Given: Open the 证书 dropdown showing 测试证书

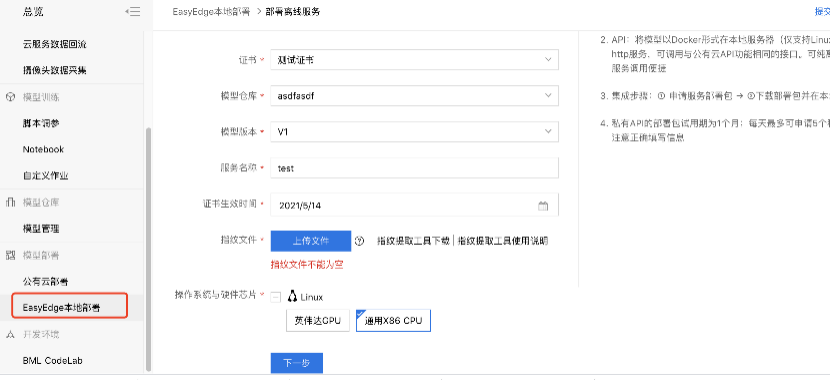Looking at the screenshot, I should 414,60.
